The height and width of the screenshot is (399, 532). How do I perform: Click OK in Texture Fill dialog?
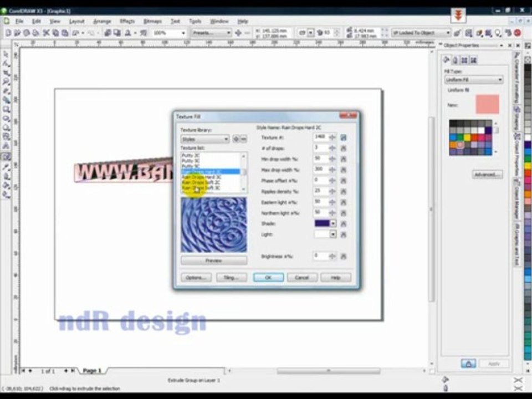[268, 278]
